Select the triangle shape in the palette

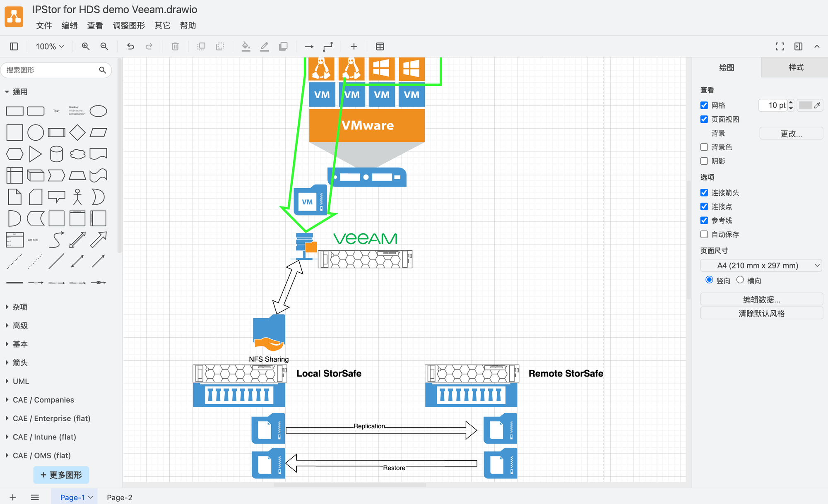point(36,154)
